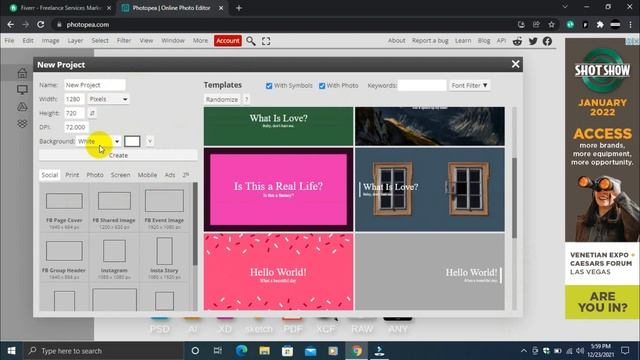The height and width of the screenshot is (360, 640).
Task: Open Mail app from taskbar
Action: (311, 351)
